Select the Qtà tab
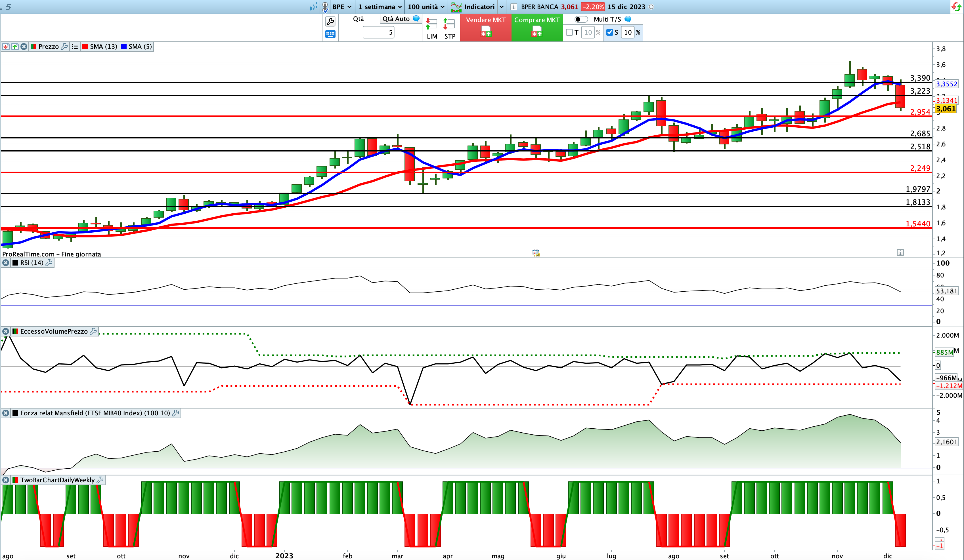This screenshot has height=560, width=964. point(359,19)
